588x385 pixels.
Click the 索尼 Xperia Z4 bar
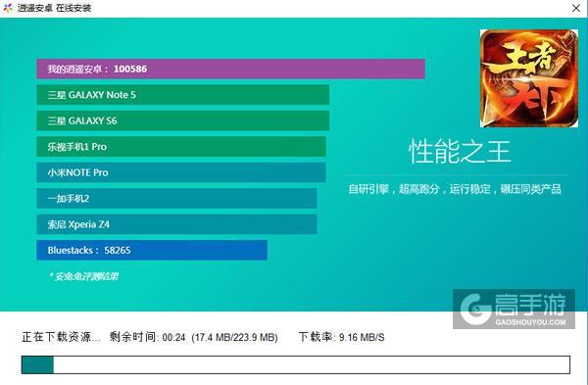[176, 224]
